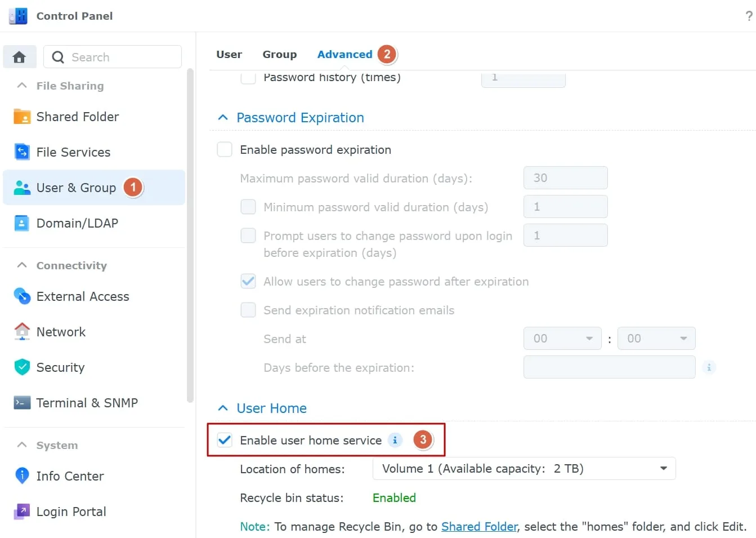Click the home icon button
Screen dimensions: 756x538
pyautogui.click(x=20, y=57)
